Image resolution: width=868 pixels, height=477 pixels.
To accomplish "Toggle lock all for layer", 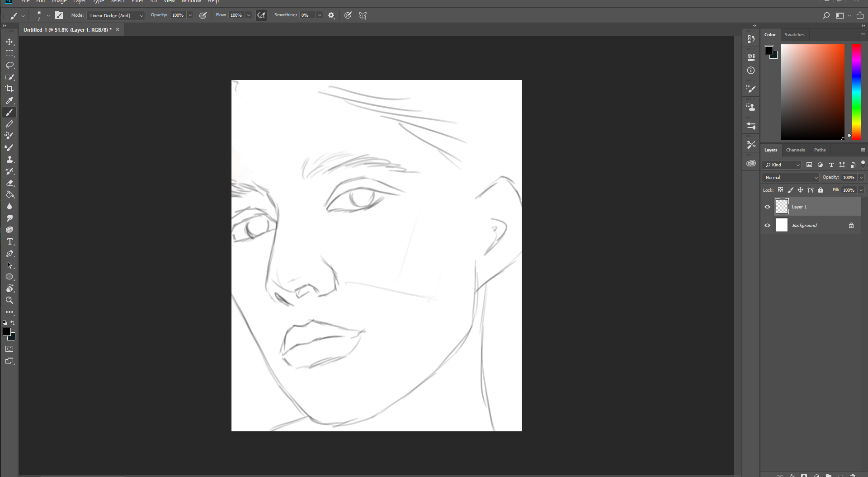I will coord(821,190).
